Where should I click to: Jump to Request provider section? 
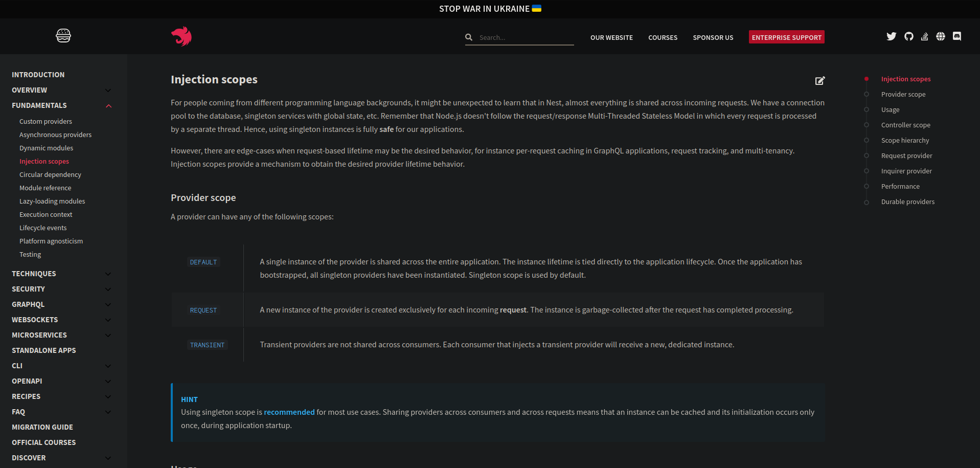(906, 155)
